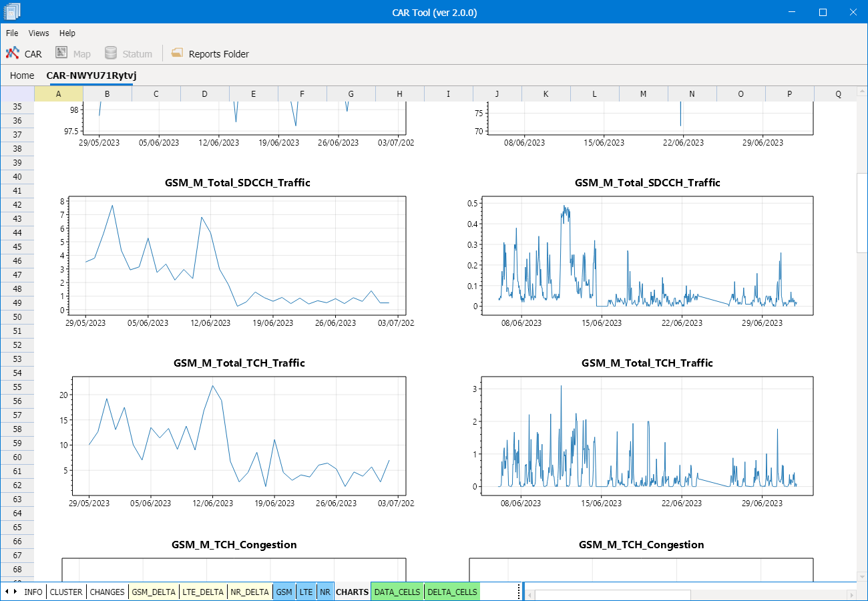
Task: Click the Map toolbar icon
Action: (72, 53)
